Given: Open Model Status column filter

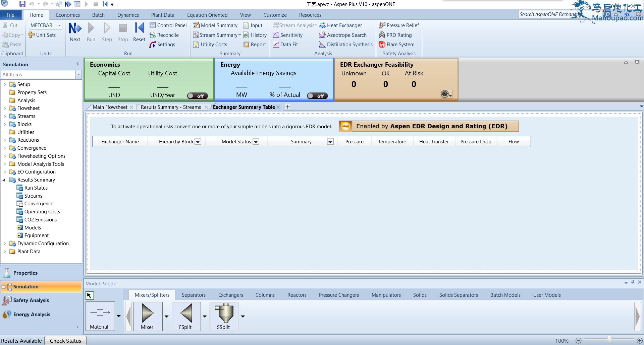Looking at the screenshot, I should pyautogui.click(x=256, y=142).
